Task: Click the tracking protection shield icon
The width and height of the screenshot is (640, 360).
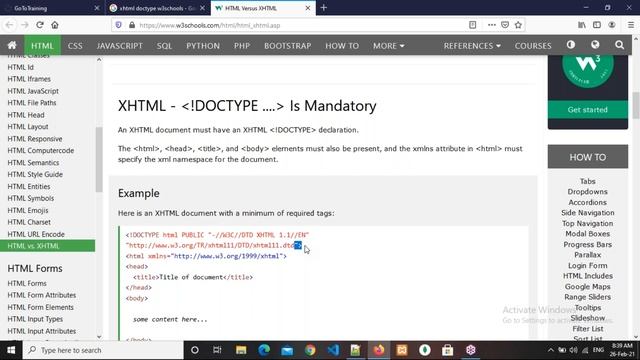Action: [119, 25]
